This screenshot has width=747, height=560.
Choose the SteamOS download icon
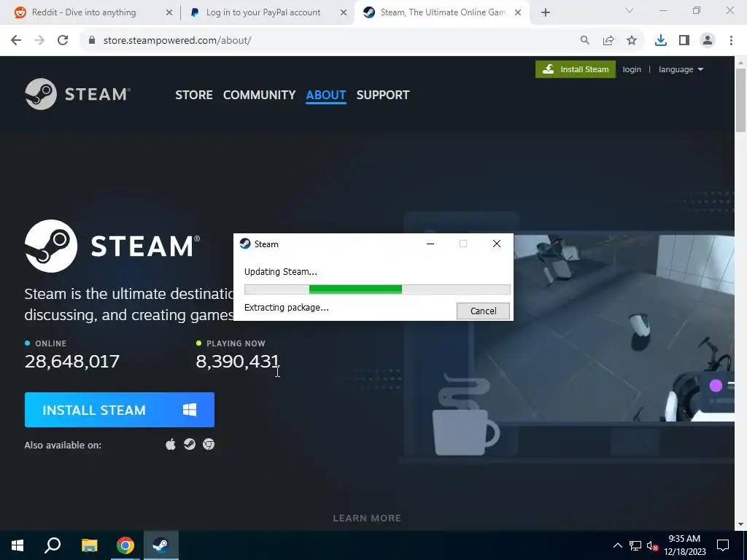[x=190, y=444]
